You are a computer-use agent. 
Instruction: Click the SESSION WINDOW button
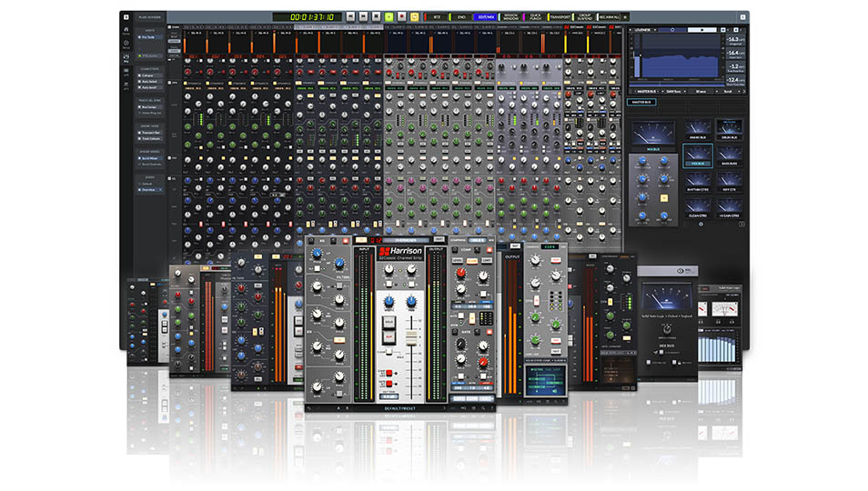pyautogui.click(x=511, y=17)
